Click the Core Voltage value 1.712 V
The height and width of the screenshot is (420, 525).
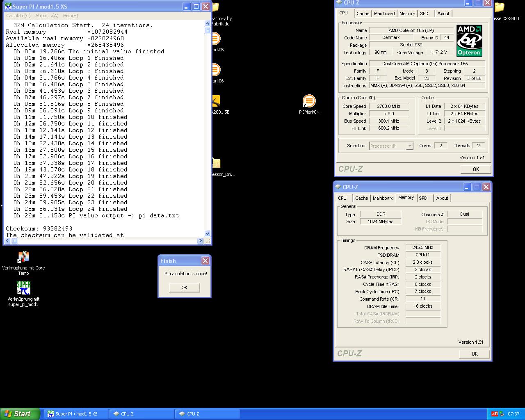click(x=439, y=52)
